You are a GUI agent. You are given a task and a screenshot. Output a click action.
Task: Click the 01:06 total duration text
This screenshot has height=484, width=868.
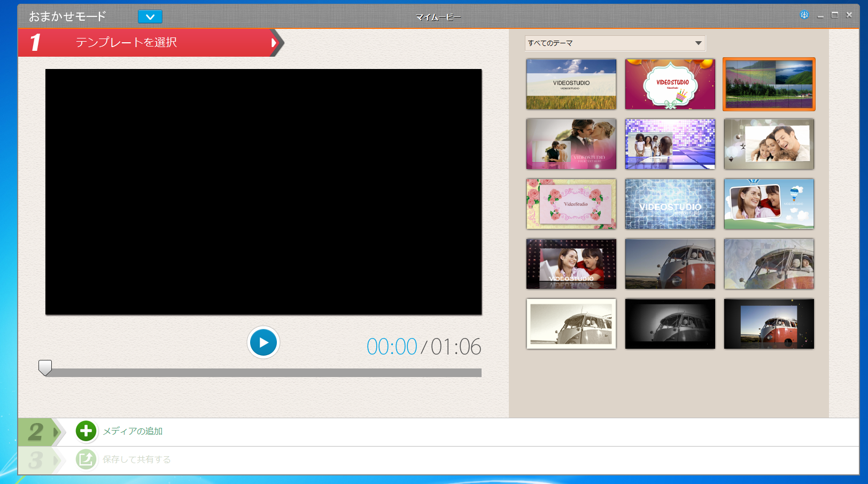click(456, 347)
